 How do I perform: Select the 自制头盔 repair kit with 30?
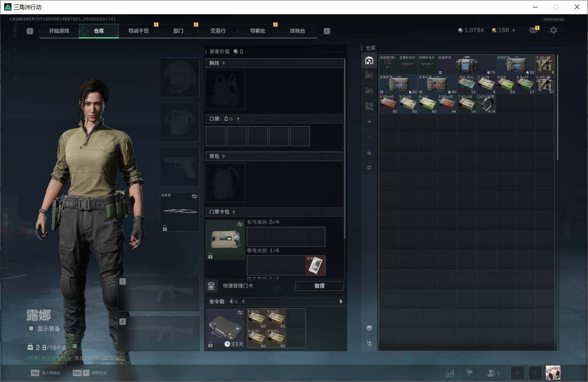click(438, 84)
